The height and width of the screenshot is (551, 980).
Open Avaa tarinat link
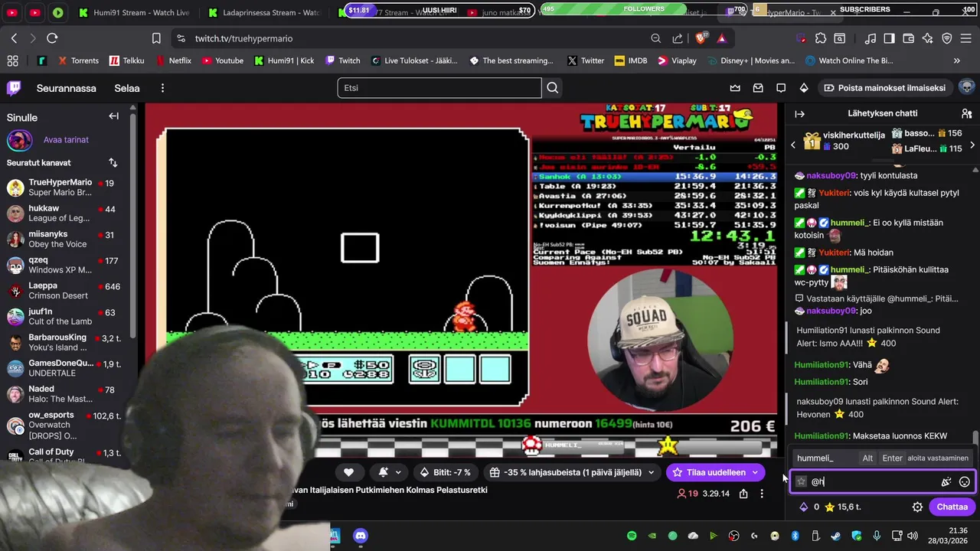pyautogui.click(x=66, y=140)
